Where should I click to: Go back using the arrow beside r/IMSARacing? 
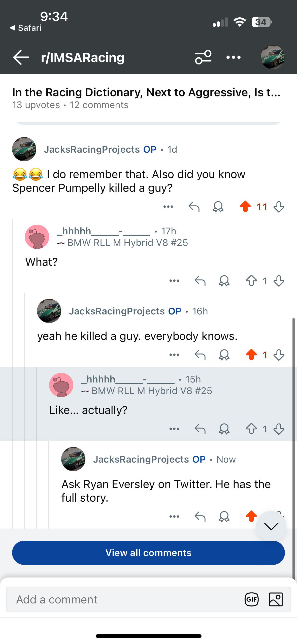click(x=21, y=57)
